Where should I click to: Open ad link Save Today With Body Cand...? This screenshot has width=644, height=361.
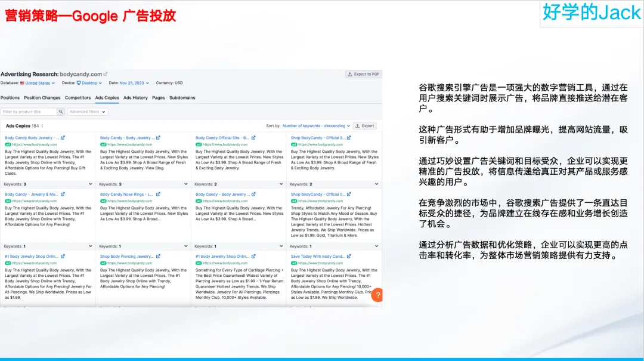click(318, 256)
